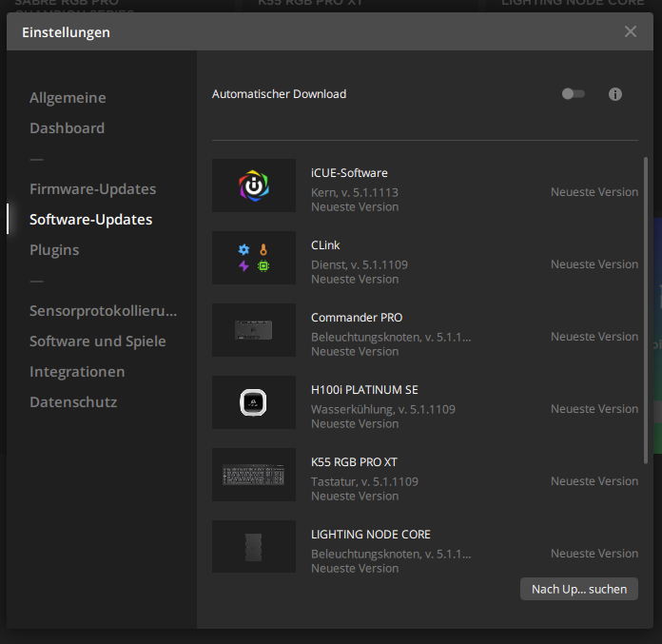
Task: Open the Allgemeine settings section
Action: click(x=68, y=98)
